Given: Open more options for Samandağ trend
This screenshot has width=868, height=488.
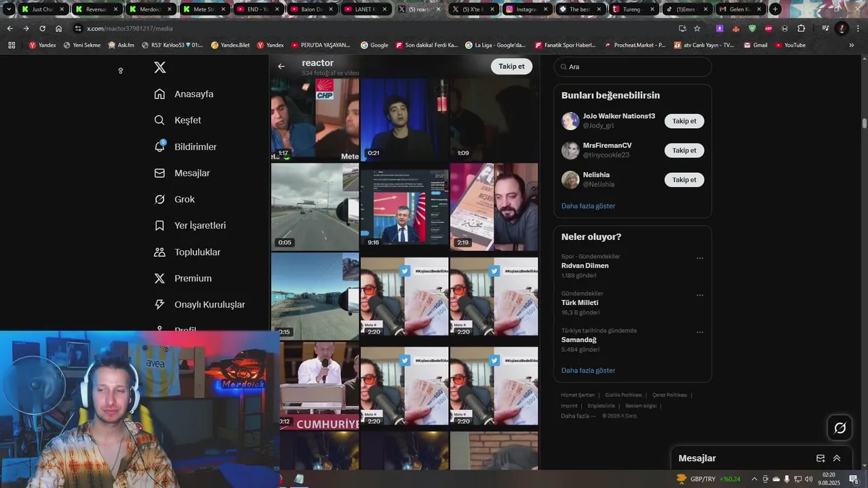Looking at the screenshot, I should 700,333.
